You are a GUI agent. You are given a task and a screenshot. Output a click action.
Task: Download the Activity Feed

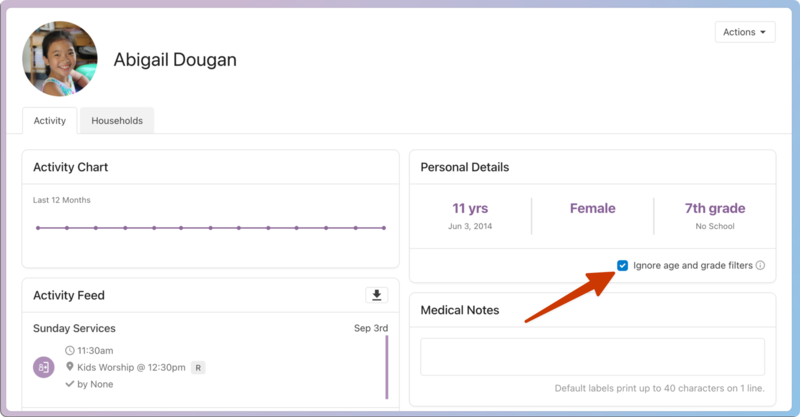pyautogui.click(x=377, y=295)
